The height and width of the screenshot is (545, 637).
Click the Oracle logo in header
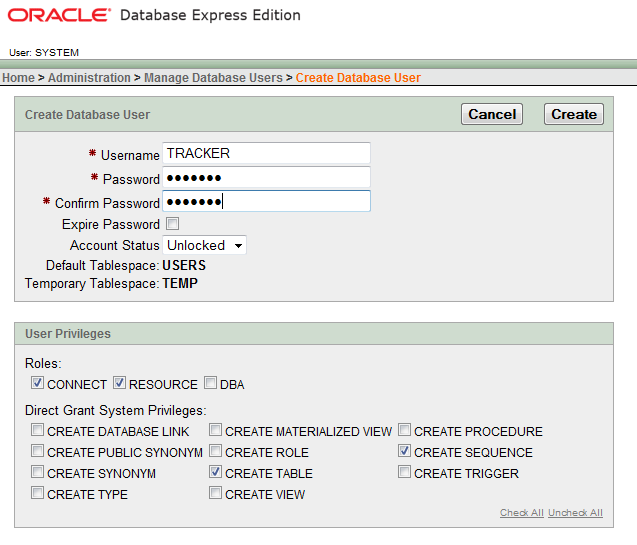[x=57, y=16]
